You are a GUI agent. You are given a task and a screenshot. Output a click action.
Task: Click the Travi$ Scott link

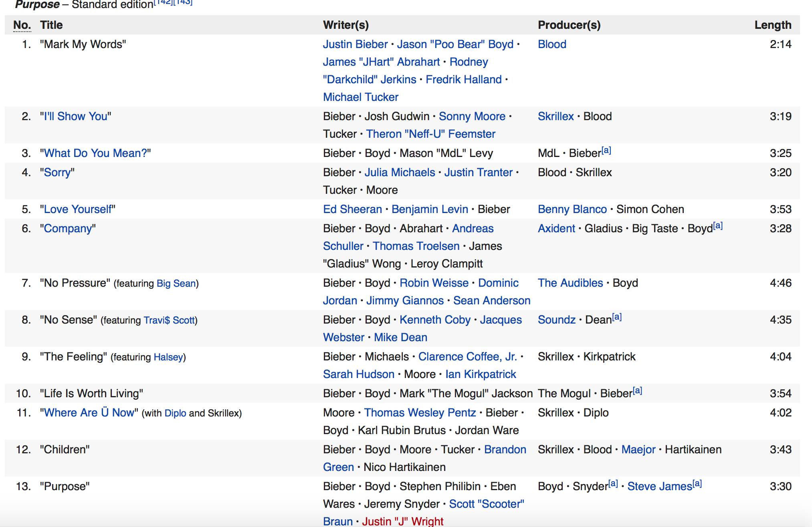tap(169, 320)
